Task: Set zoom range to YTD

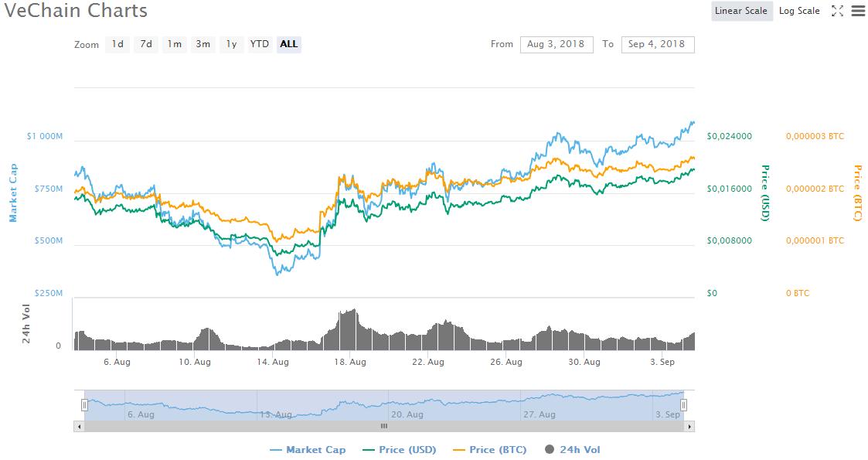Action: (x=260, y=44)
